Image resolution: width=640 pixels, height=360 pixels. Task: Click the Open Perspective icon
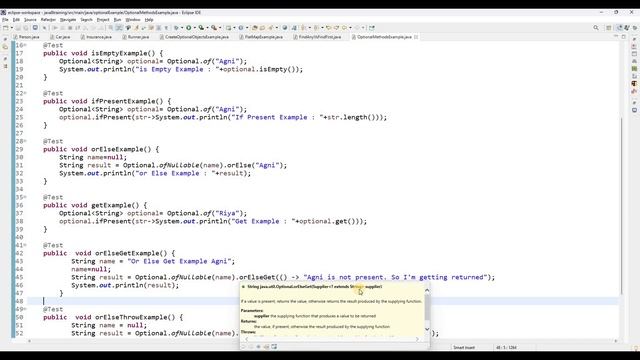tap(609, 28)
